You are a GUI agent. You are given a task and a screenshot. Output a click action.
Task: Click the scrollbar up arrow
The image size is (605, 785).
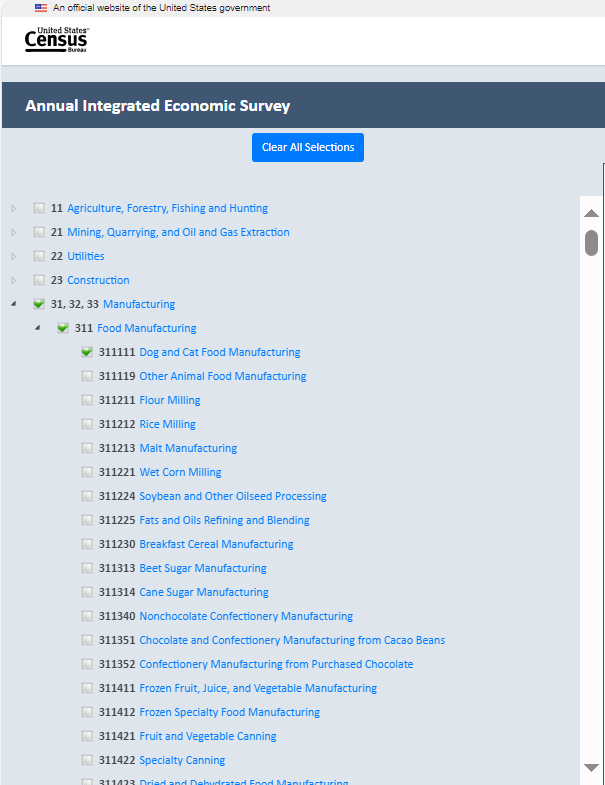[591, 213]
